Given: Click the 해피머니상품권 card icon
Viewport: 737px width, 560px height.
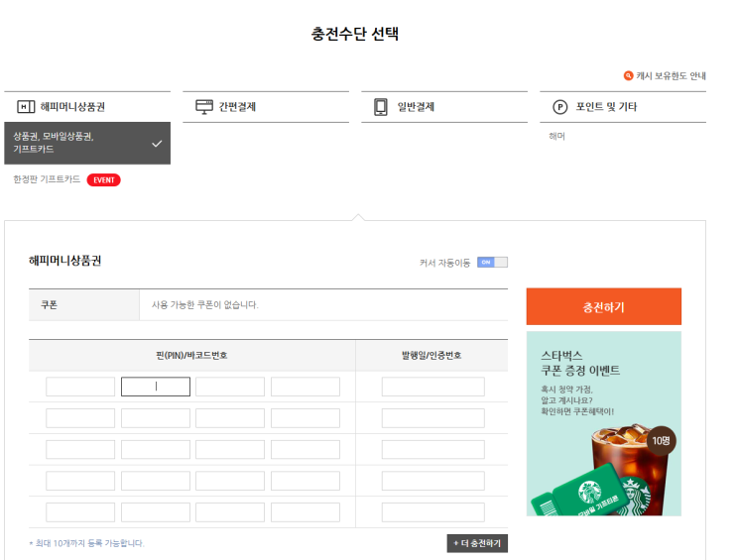Looking at the screenshot, I should point(26,107).
